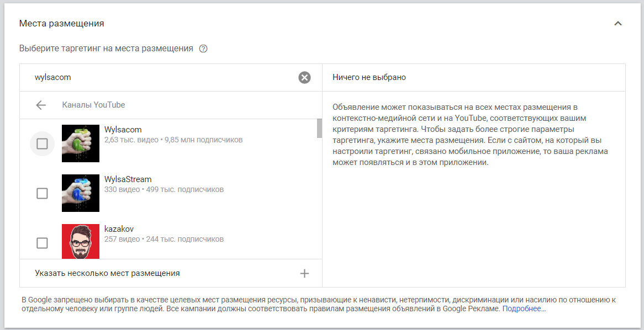Collapse the Места размещения section chevron
The width and height of the screenshot is (644, 330).
(x=618, y=24)
